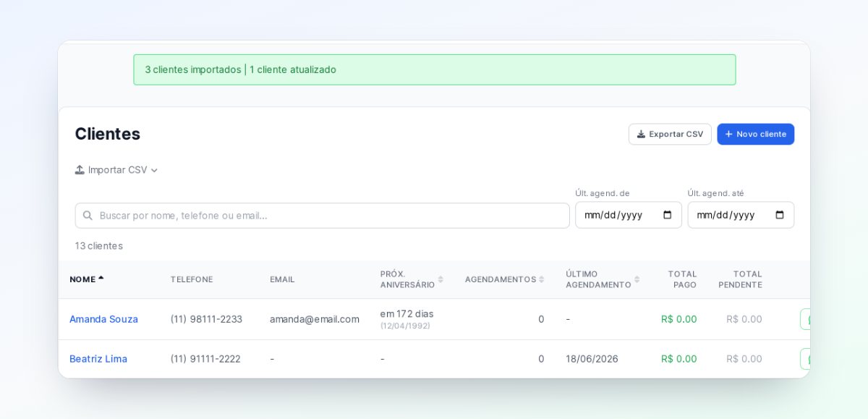The height and width of the screenshot is (419, 868).
Task: Click '13 clientes' count text
Action: (x=99, y=246)
